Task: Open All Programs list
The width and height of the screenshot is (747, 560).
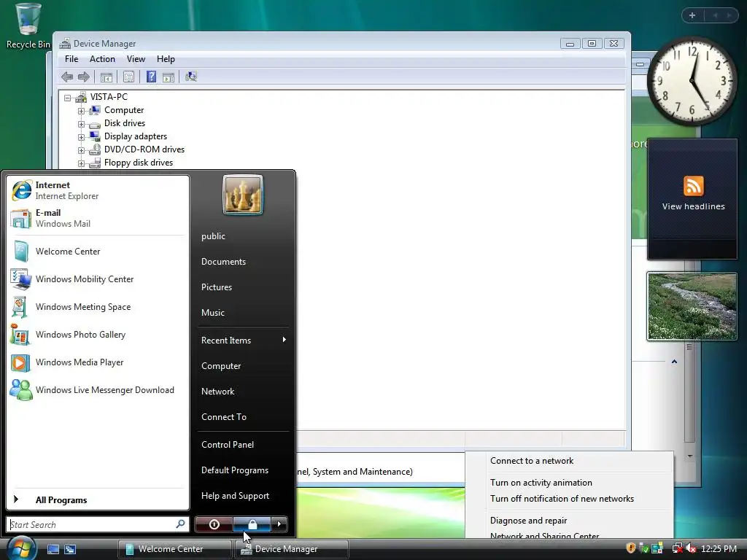Action: point(98,499)
